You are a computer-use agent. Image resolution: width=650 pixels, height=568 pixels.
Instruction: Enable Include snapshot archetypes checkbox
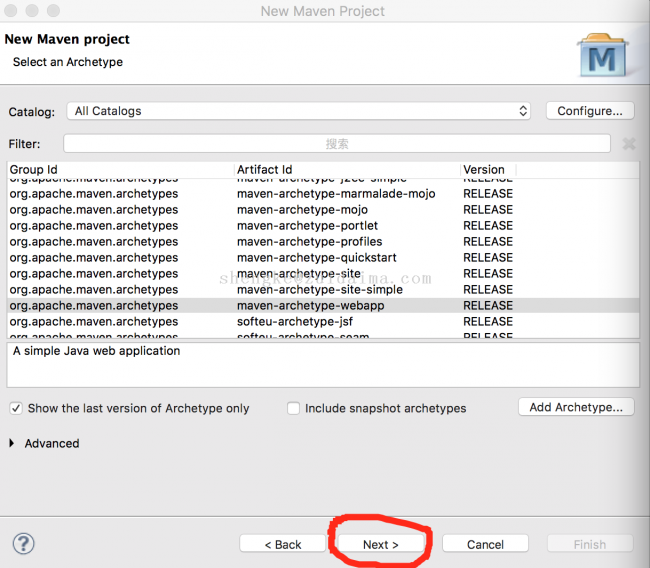point(293,408)
